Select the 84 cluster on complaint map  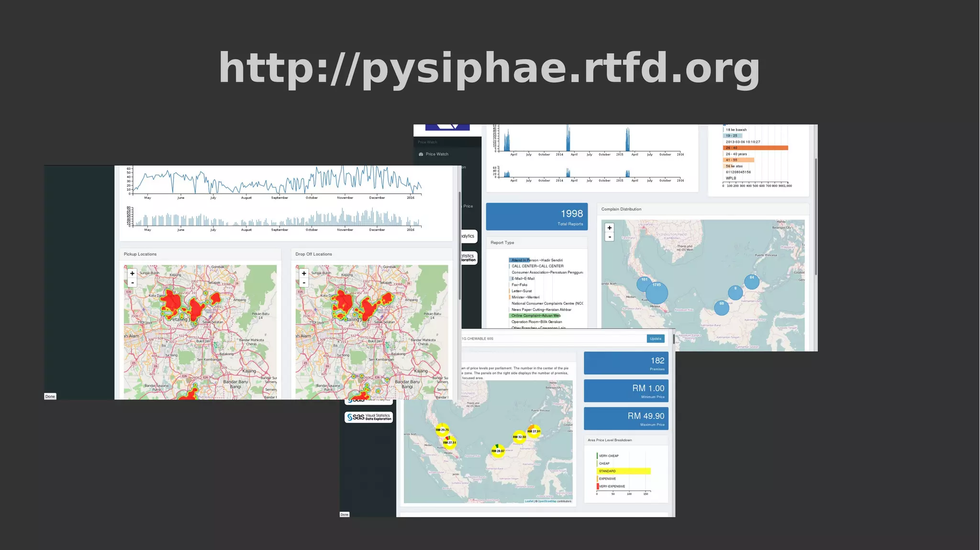coord(752,282)
